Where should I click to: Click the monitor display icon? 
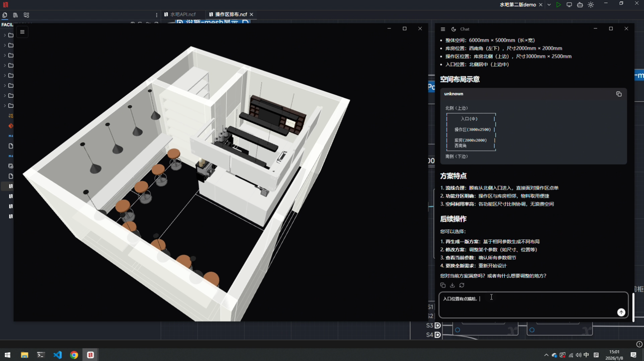[569, 5]
